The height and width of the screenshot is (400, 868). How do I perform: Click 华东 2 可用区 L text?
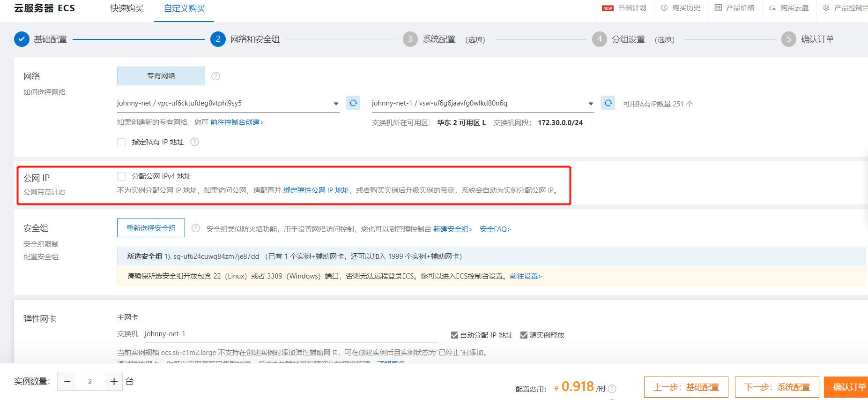coord(461,123)
